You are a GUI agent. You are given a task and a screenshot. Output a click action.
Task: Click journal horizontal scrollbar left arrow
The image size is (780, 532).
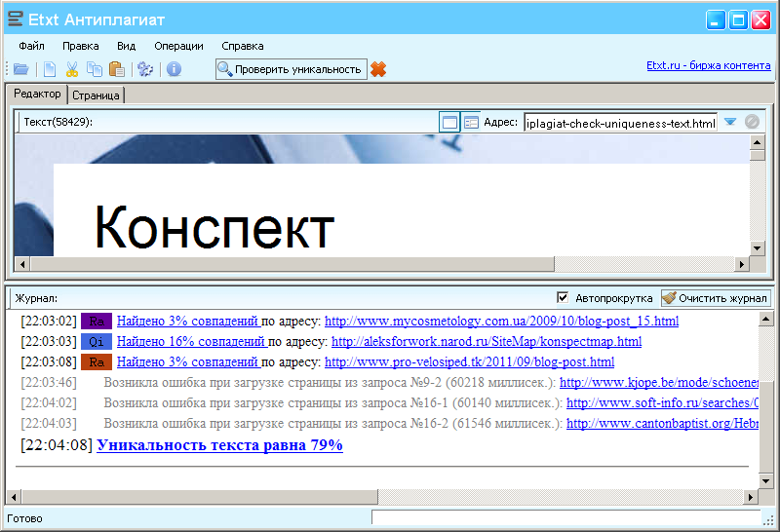click(x=14, y=496)
